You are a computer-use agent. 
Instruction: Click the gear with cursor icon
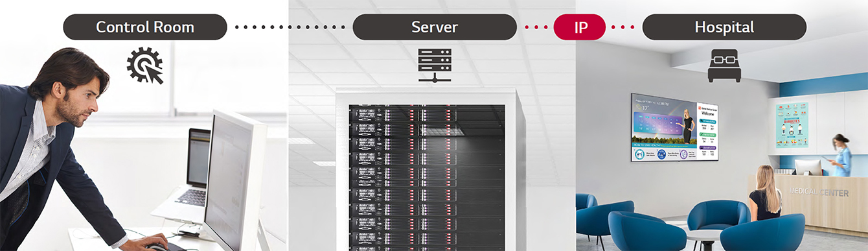coord(145,66)
